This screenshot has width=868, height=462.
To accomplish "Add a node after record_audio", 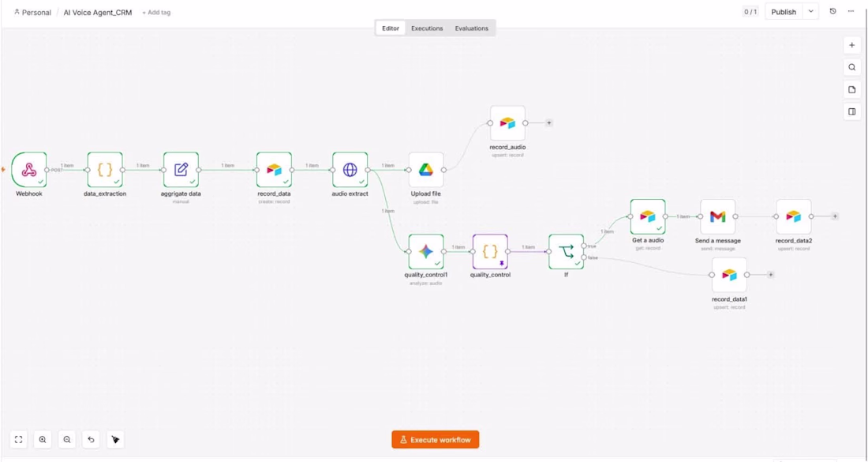I will (548, 123).
